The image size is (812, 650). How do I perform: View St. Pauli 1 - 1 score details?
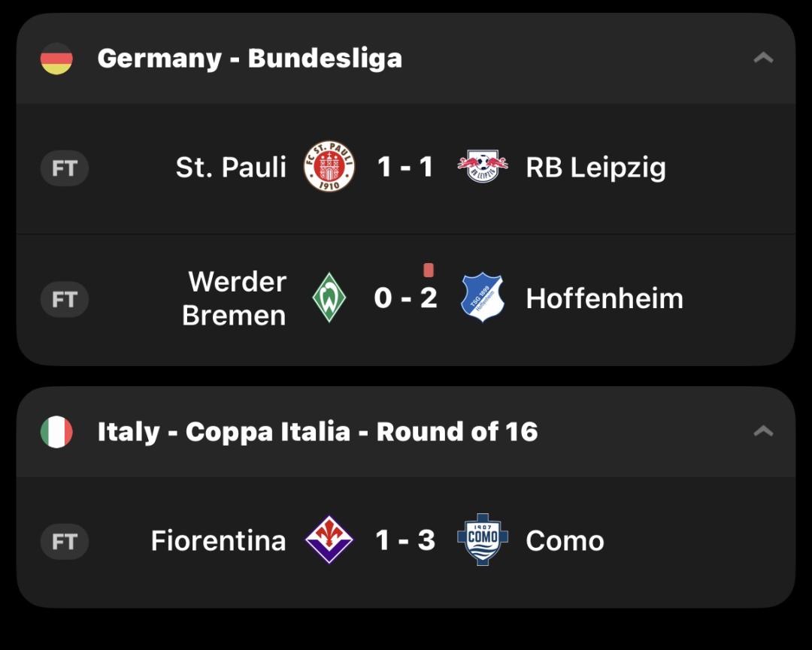405,167
